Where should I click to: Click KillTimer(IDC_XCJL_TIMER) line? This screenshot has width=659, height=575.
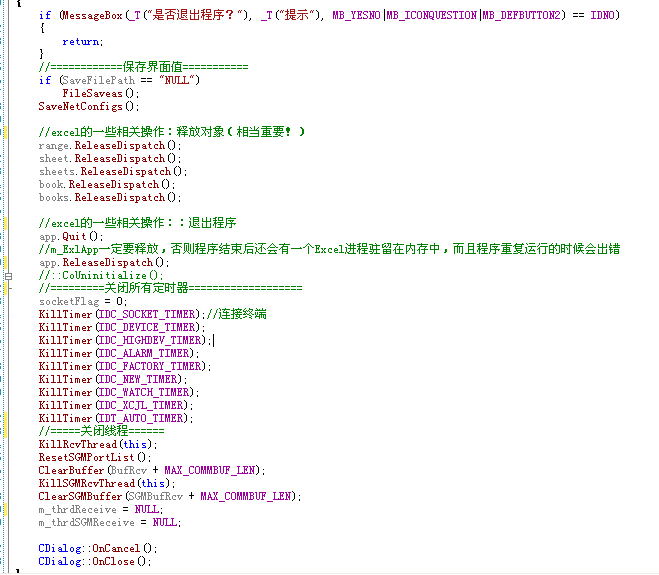(x=116, y=406)
